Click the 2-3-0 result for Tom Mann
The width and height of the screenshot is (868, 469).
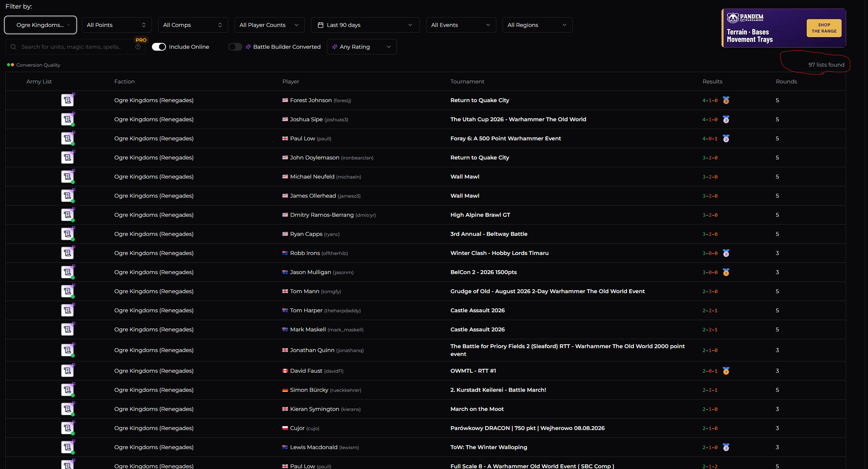point(710,291)
